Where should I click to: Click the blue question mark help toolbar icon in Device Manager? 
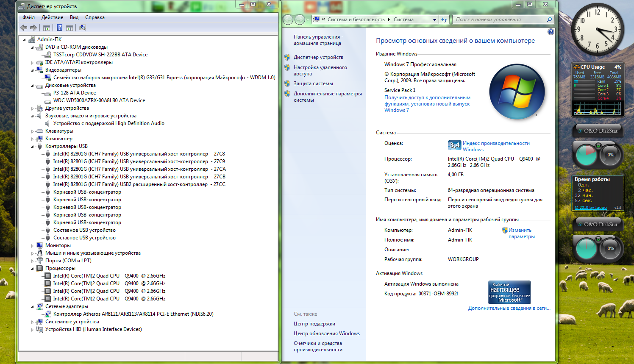59,28
